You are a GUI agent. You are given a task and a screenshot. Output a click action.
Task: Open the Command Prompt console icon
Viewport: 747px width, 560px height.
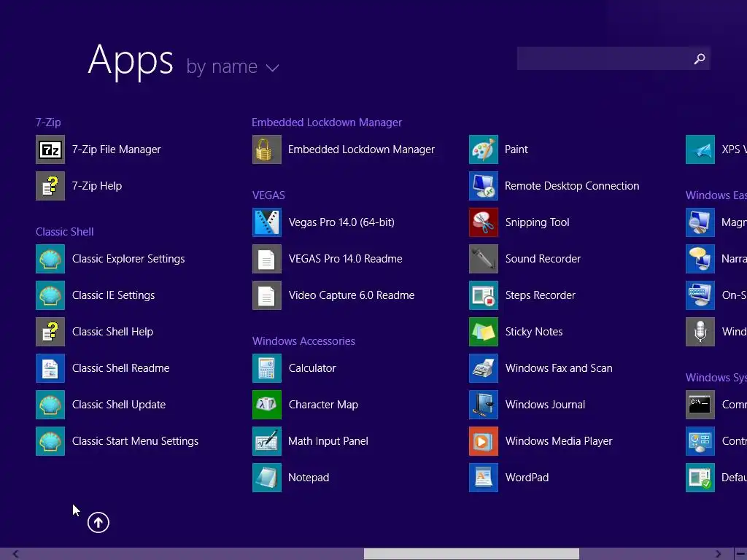[700, 405]
